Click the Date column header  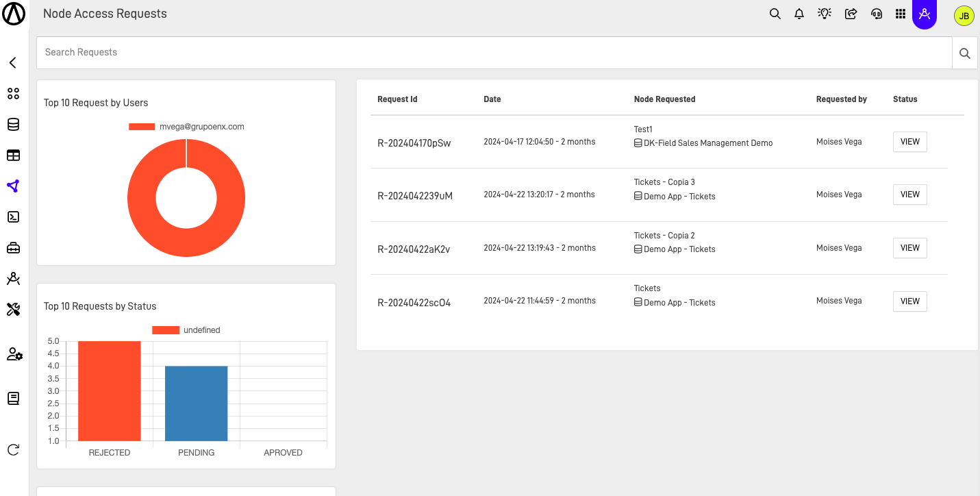[x=492, y=99]
